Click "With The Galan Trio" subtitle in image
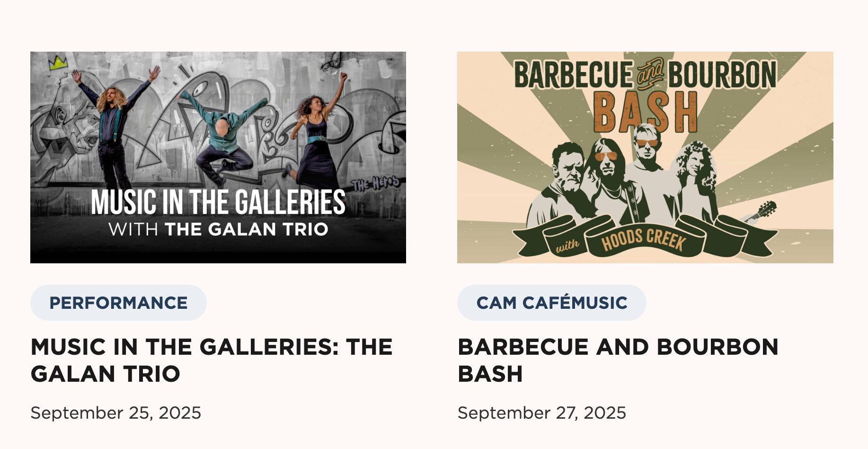The image size is (868, 449). 218,230
